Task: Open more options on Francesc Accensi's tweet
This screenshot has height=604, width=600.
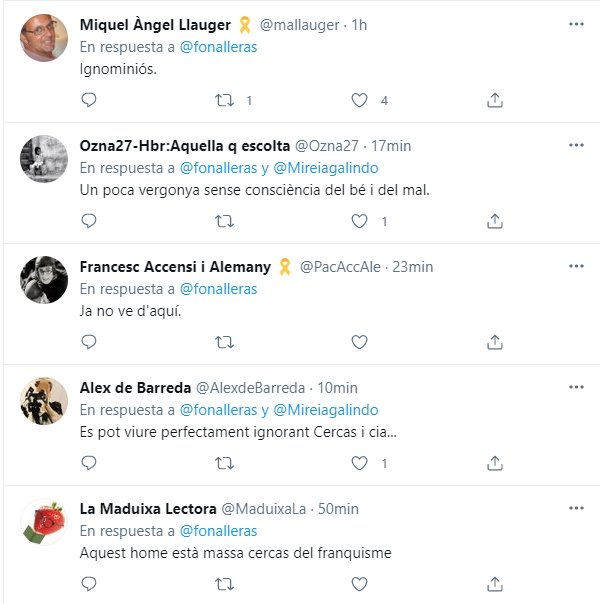Action: 576,266
